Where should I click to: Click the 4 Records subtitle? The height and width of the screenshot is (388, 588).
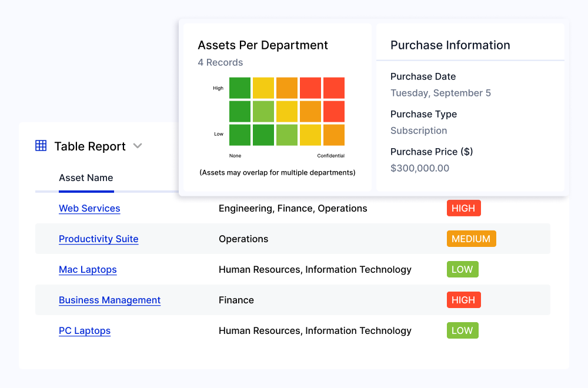pos(220,62)
